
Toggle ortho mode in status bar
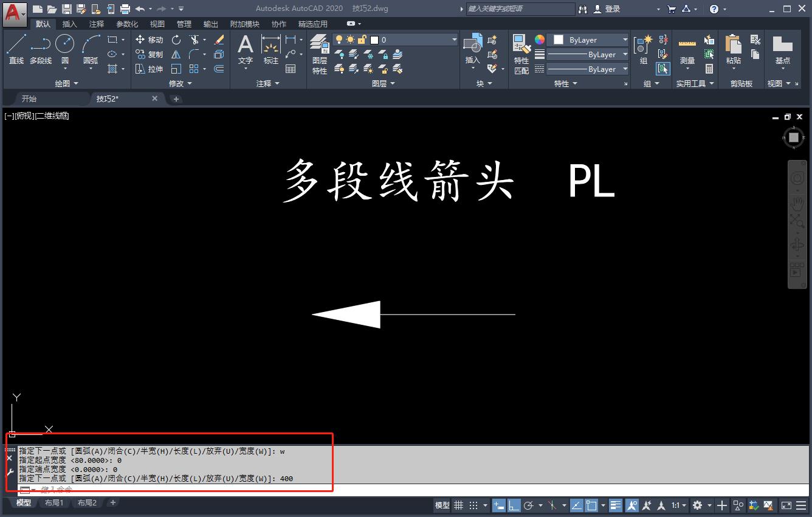pyautogui.click(x=514, y=505)
